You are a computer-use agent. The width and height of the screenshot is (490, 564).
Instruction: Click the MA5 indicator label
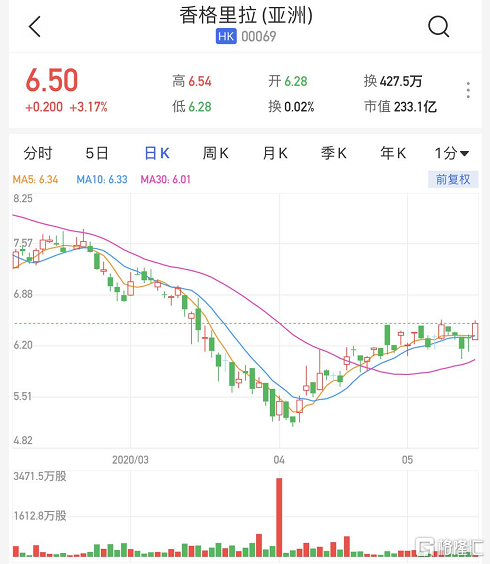pos(35,179)
